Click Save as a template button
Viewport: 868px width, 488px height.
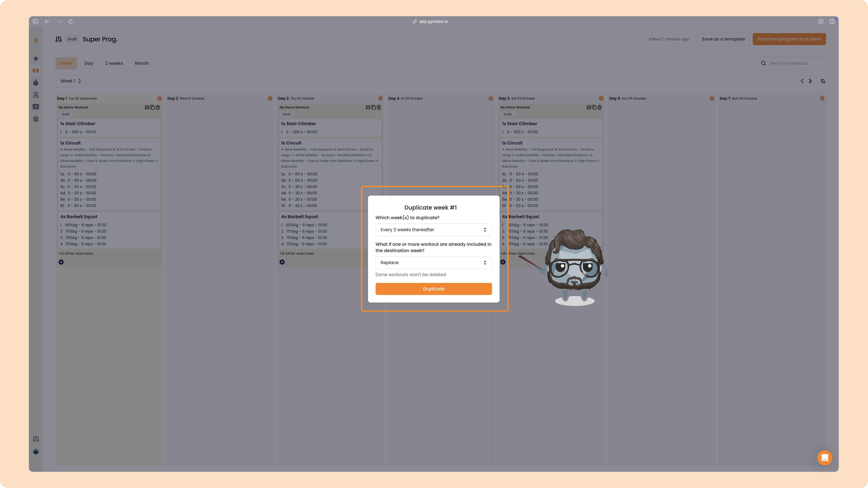point(723,39)
